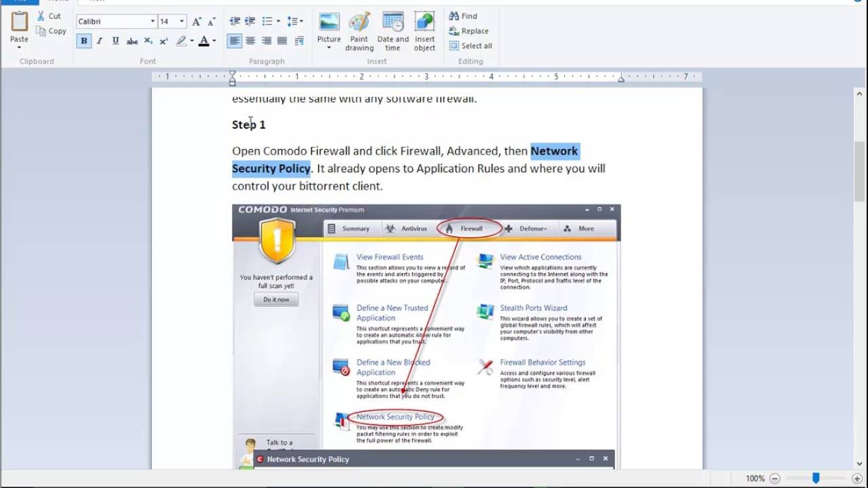Decrease the paragraph indent
The image size is (868, 488).
pyautogui.click(x=235, y=22)
